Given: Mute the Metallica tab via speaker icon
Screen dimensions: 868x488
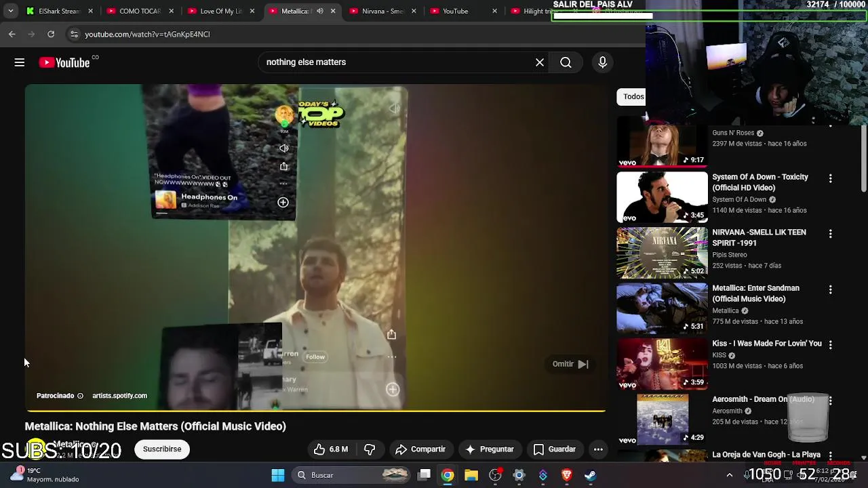Looking at the screenshot, I should 320,11.
